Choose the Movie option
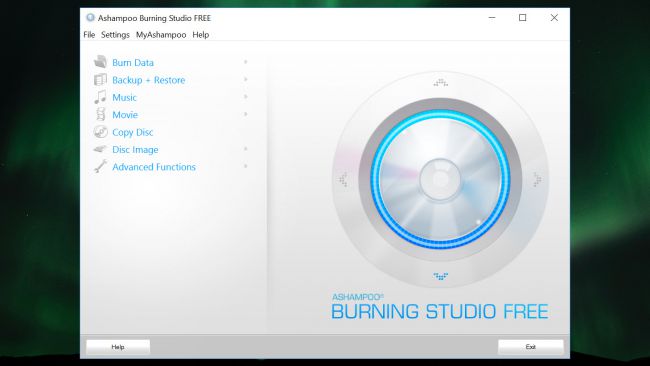Image resolution: width=650 pixels, height=366 pixels. 125,115
